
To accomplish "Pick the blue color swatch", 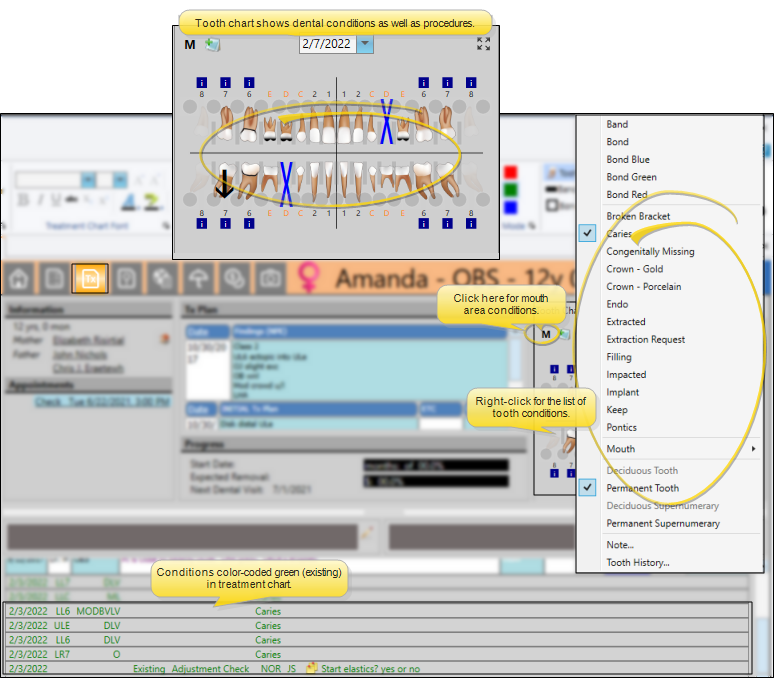I will tap(510, 208).
